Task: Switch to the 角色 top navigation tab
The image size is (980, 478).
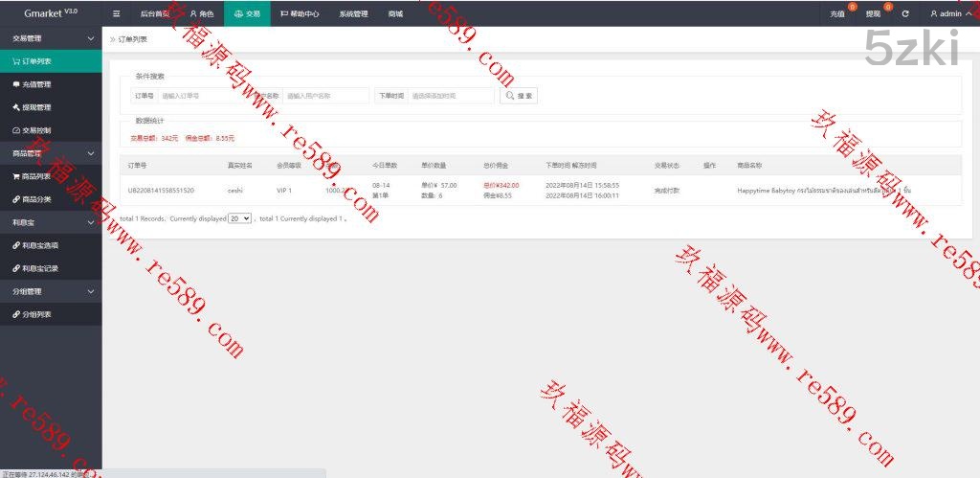Action: click(201, 13)
